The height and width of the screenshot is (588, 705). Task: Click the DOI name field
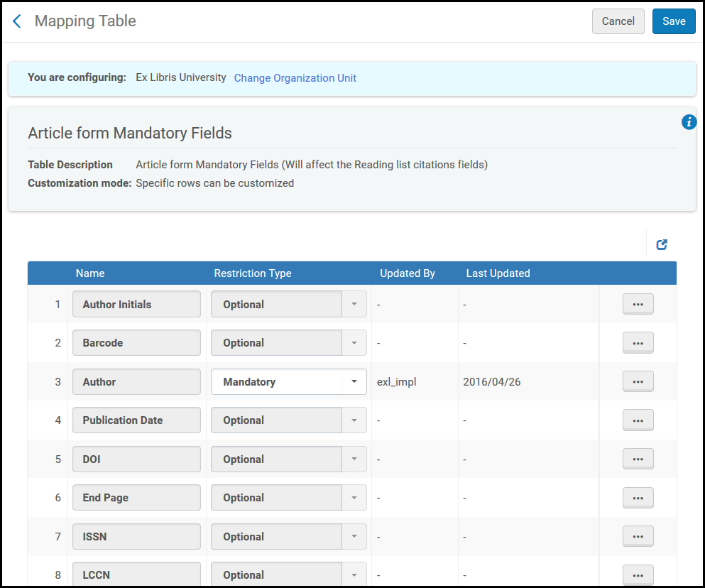(x=137, y=459)
